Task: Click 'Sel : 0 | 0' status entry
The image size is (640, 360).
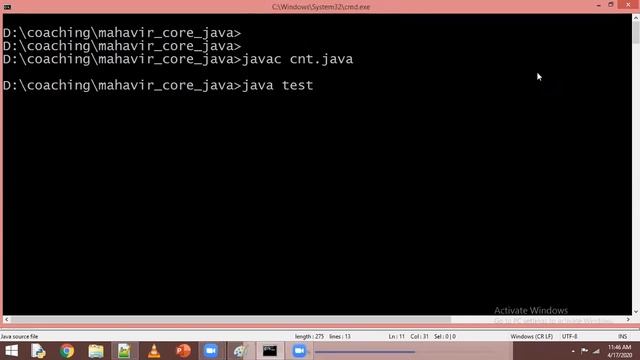Action: click(445, 337)
